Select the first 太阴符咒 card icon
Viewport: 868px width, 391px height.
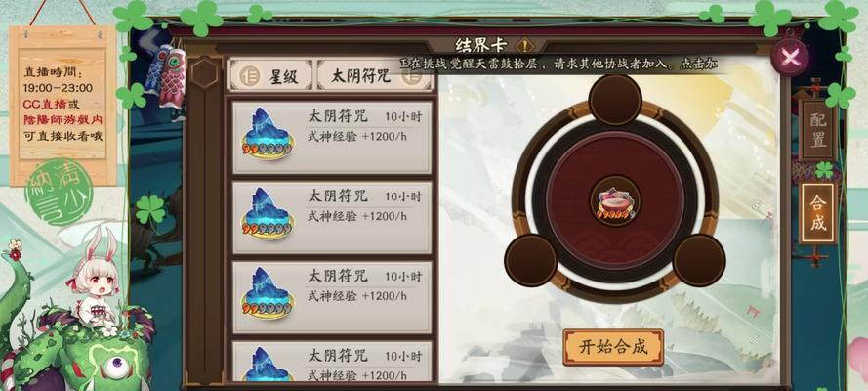268,134
